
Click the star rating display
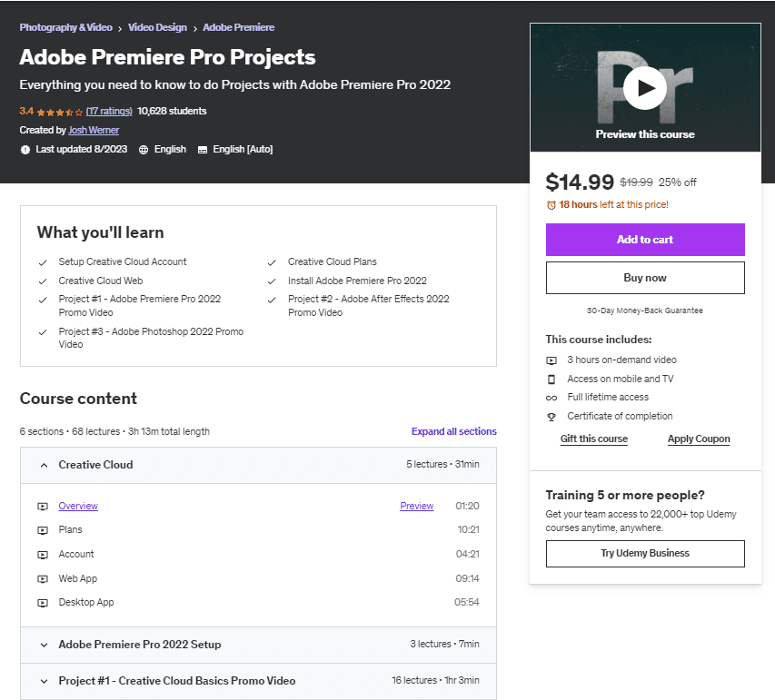[x=60, y=112]
